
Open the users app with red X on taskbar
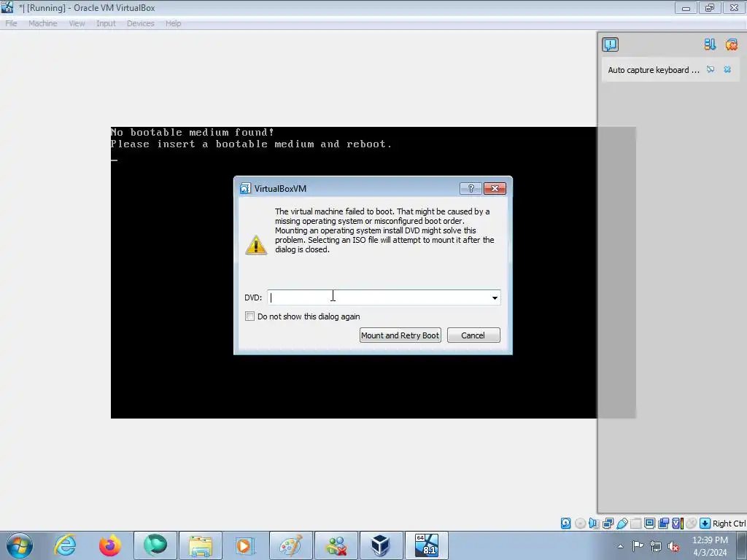336,545
